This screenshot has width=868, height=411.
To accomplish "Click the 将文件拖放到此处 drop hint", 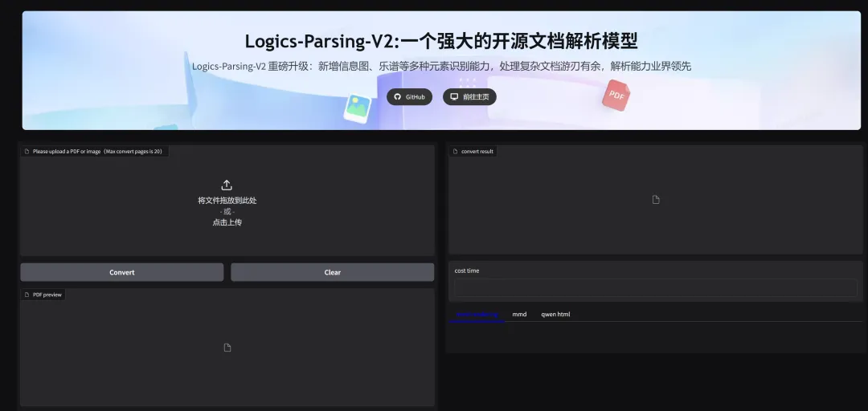I will pyautogui.click(x=227, y=201).
